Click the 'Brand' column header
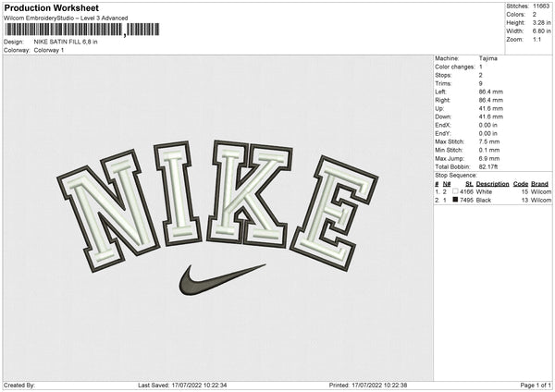Screen dimensions: 555x392 click(540, 184)
